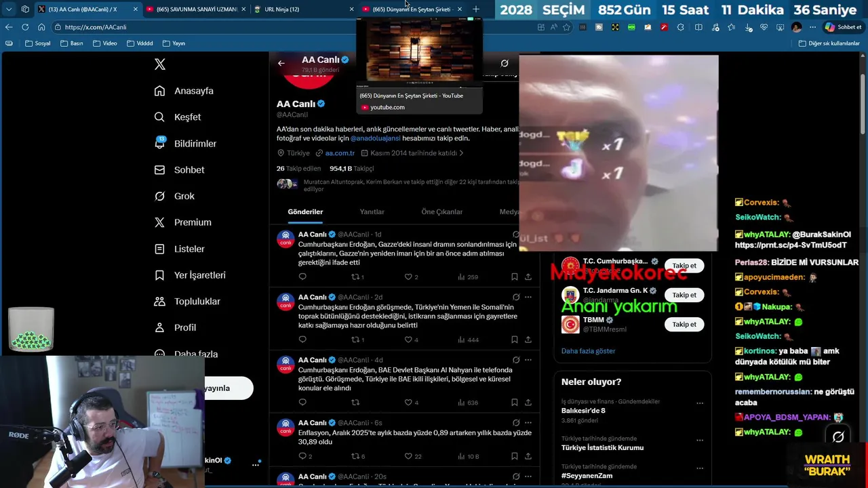Expand the Kasım 2014 joined date chevron
This screenshot has height=488, width=868.
[461, 153]
